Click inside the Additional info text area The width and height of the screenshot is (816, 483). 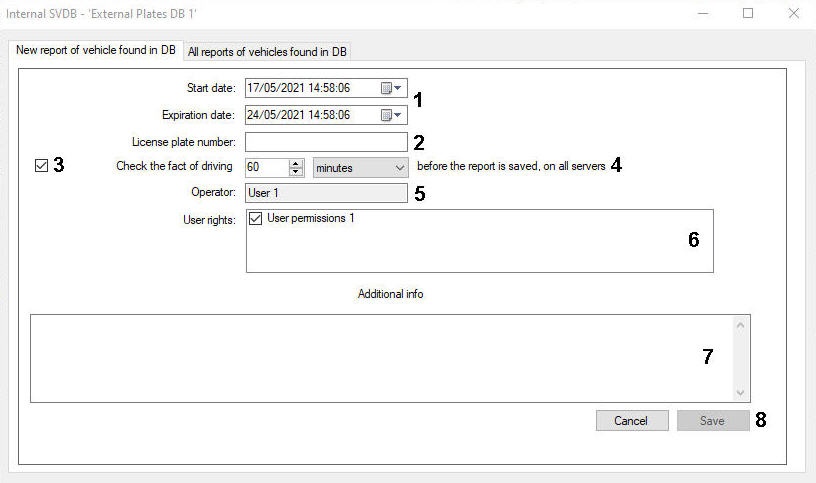[x=380, y=358]
